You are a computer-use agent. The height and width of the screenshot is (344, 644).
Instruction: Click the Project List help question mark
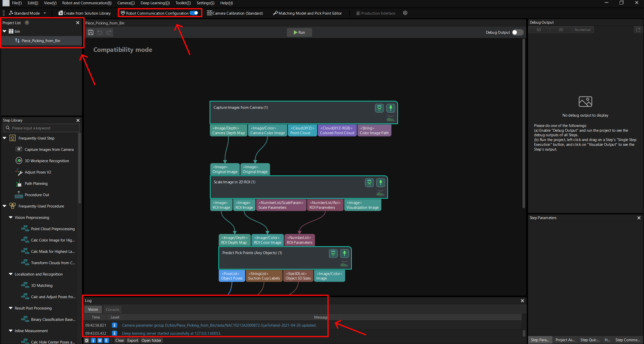coord(27,23)
